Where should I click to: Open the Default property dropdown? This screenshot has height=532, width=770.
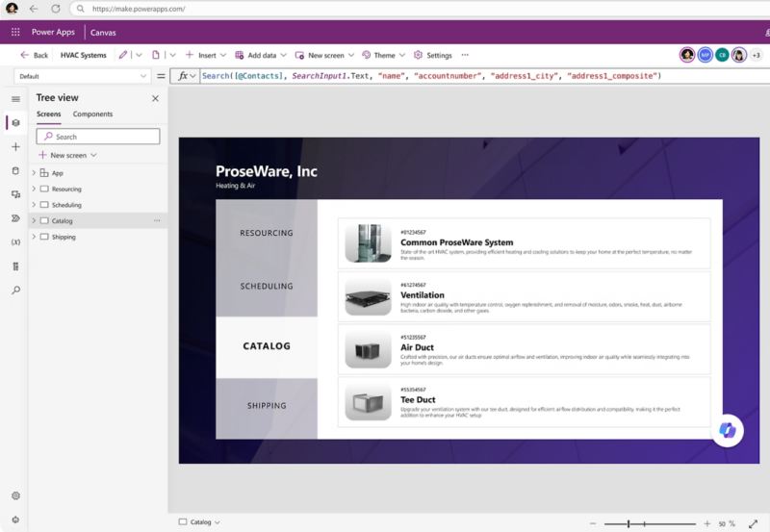coord(83,76)
